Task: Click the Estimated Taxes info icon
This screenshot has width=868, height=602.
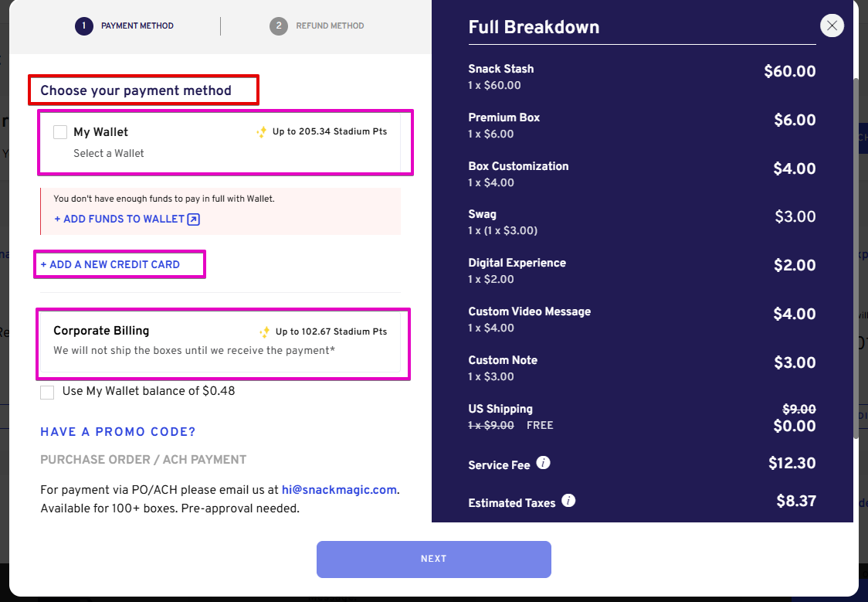Action: point(568,501)
